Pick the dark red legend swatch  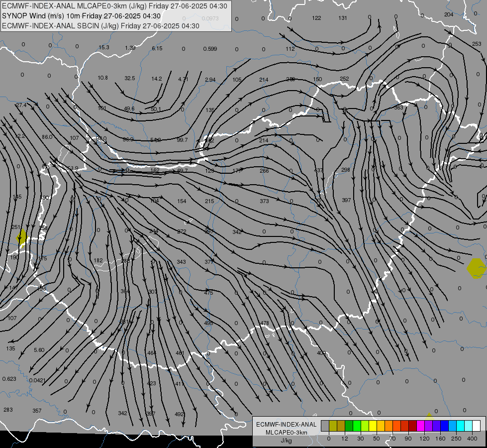click(x=413, y=426)
